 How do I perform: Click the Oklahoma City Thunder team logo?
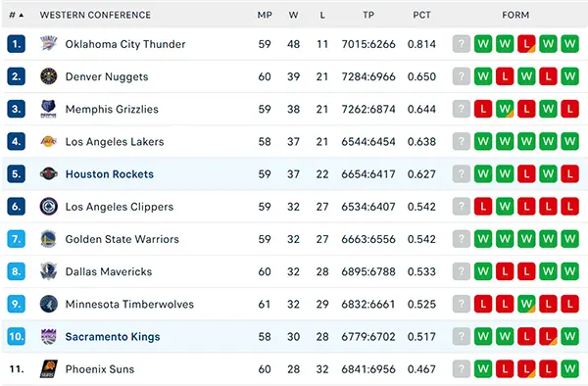49,44
